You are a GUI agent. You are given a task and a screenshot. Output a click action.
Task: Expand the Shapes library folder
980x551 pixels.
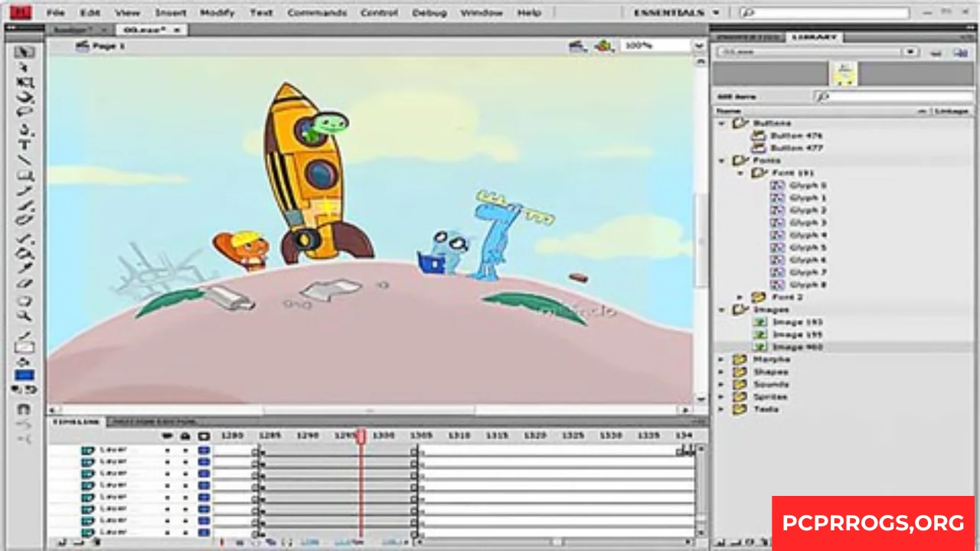(x=721, y=372)
